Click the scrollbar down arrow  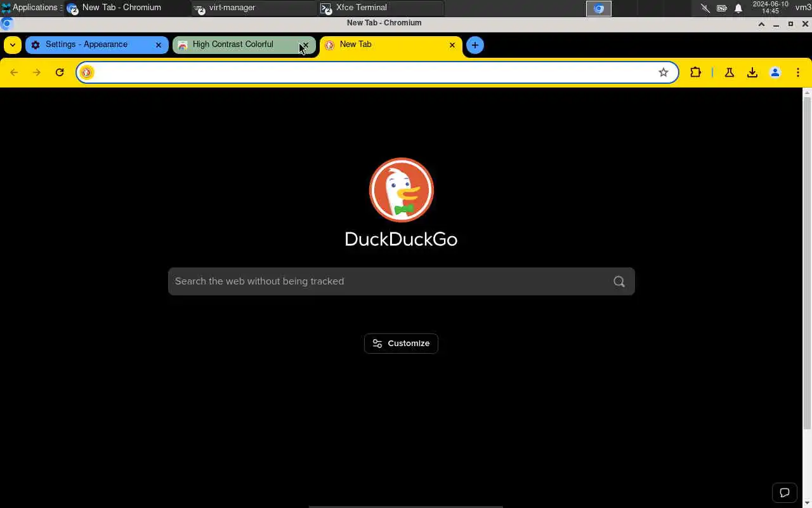(x=807, y=504)
